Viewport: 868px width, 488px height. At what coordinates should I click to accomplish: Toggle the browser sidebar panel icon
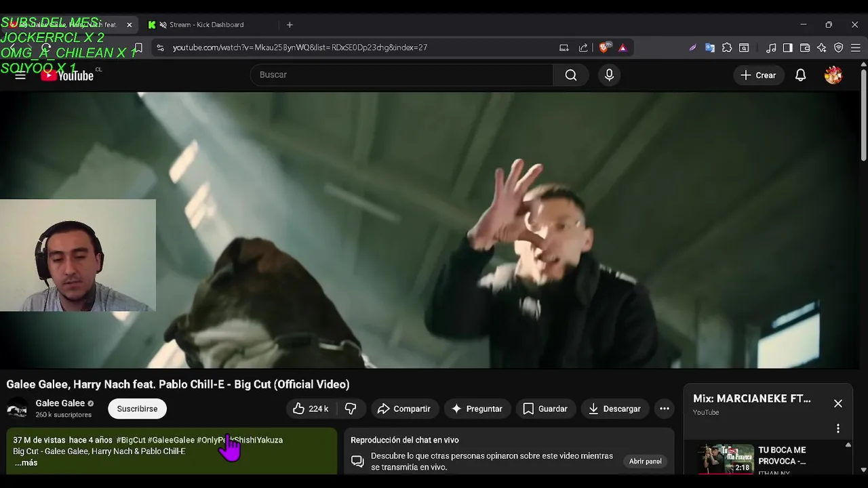788,47
